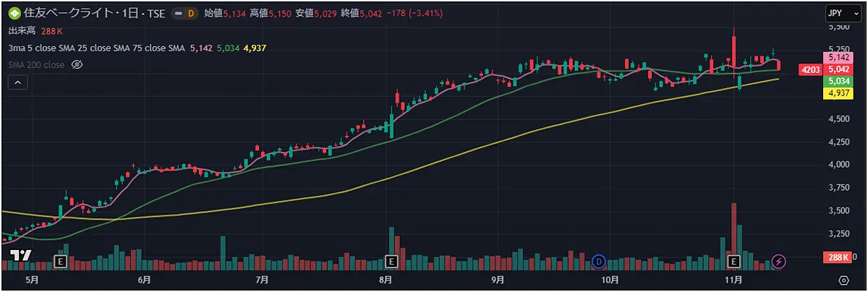Image resolution: width=868 pixels, height=292 pixels.
Task: Open the August earnings E marker
Action: (392, 260)
